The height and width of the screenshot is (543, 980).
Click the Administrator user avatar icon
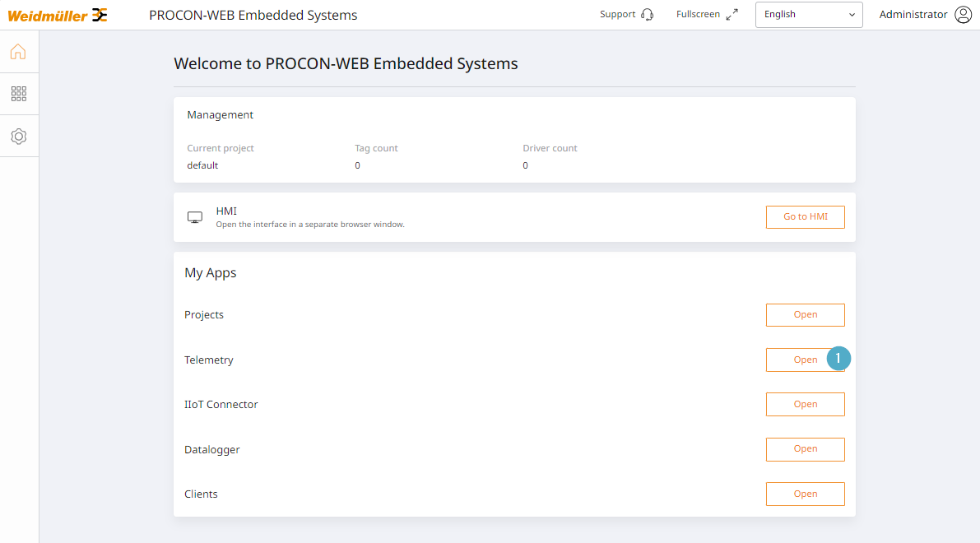[x=963, y=14]
